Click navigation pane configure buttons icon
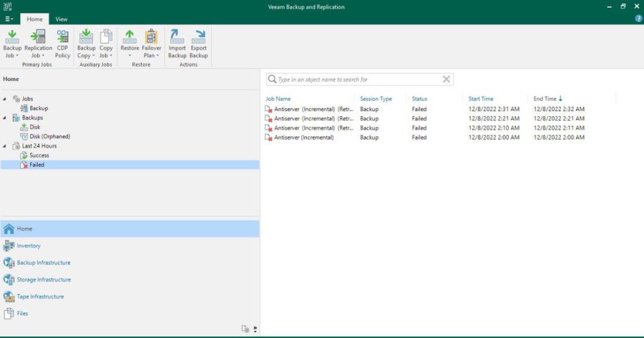 245,329
